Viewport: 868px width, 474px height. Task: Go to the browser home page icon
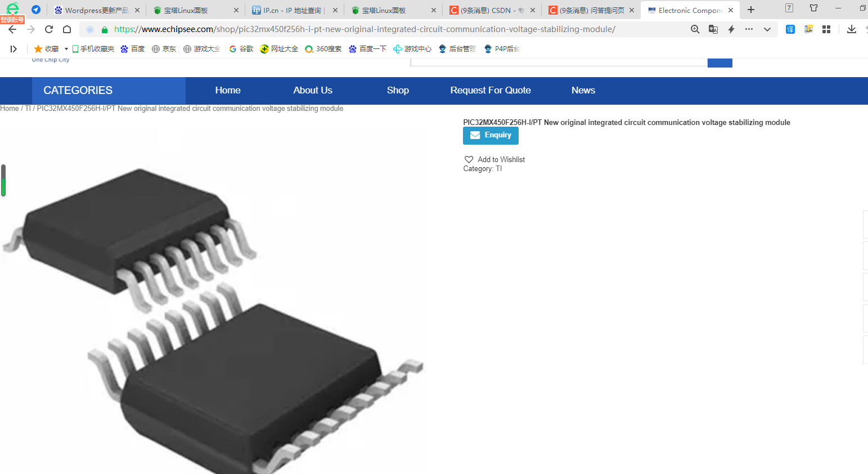(x=67, y=29)
